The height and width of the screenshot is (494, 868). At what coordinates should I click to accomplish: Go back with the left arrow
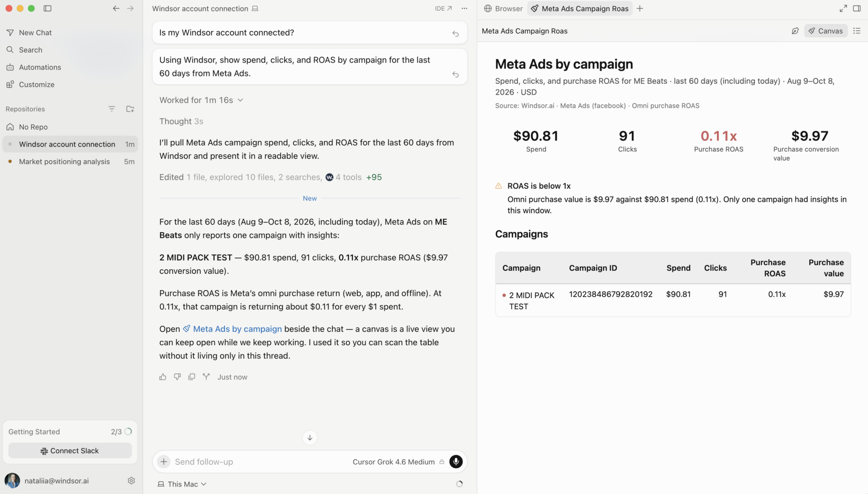coord(116,8)
